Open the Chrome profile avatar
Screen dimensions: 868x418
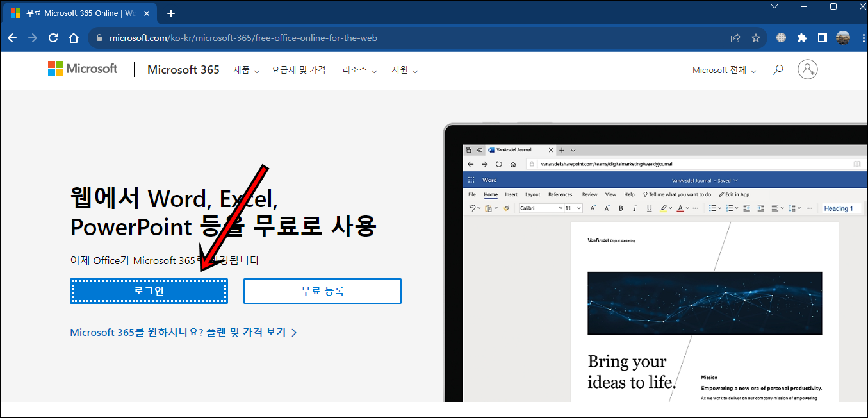[x=843, y=38]
